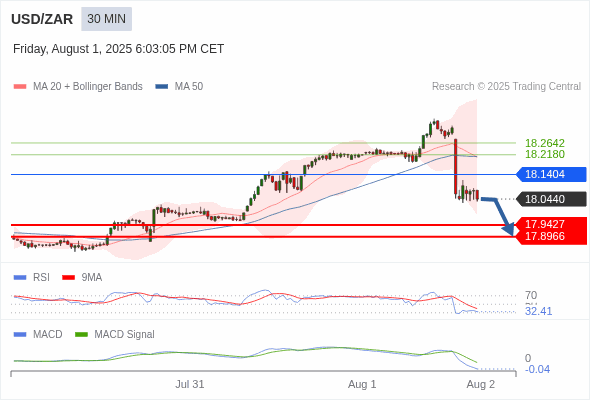The height and width of the screenshot is (400, 590).
Task: Click the Aug 2 date axis label
Action: 481,384
